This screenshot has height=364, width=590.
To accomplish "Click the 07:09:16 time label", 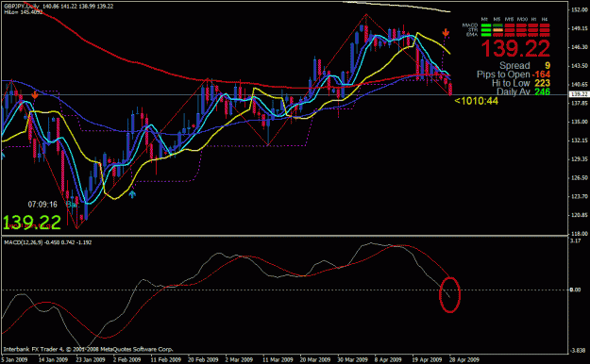I will pos(42,205).
